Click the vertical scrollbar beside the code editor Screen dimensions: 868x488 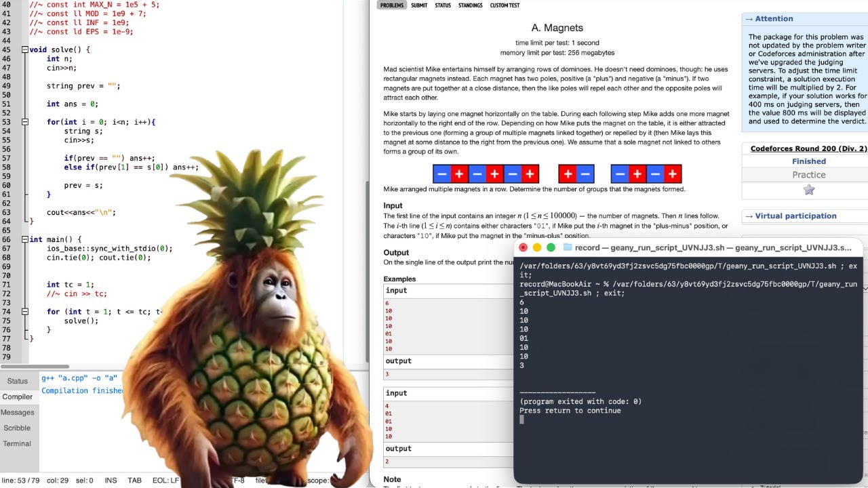tap(368, 271)
